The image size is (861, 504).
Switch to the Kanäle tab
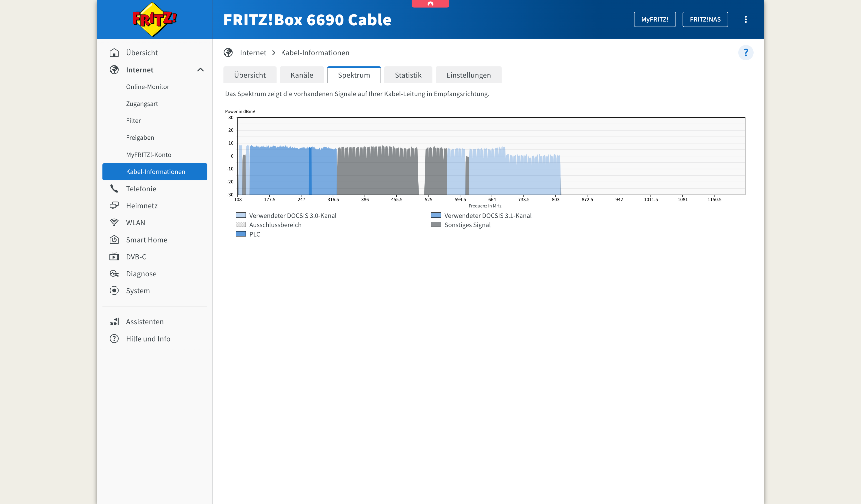(302, 75)
